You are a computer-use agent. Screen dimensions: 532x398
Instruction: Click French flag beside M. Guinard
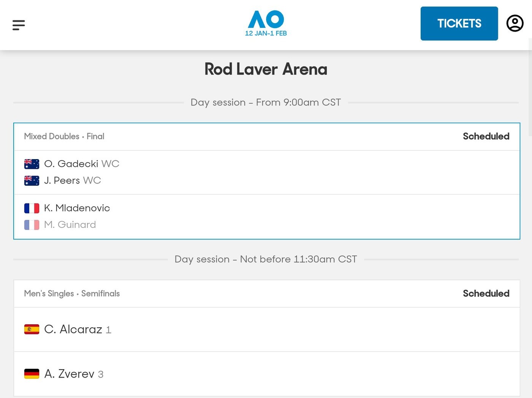tap(32, 225)
